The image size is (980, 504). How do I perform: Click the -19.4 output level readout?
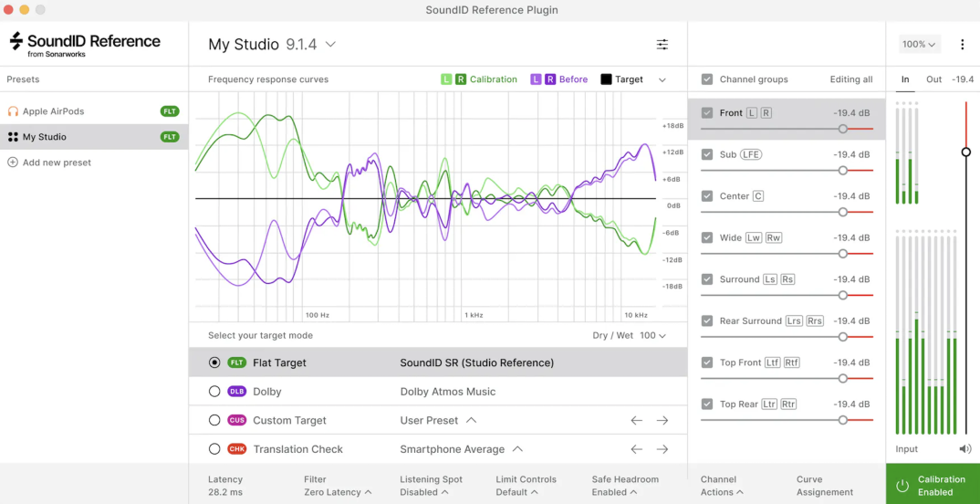pos(963,79)
